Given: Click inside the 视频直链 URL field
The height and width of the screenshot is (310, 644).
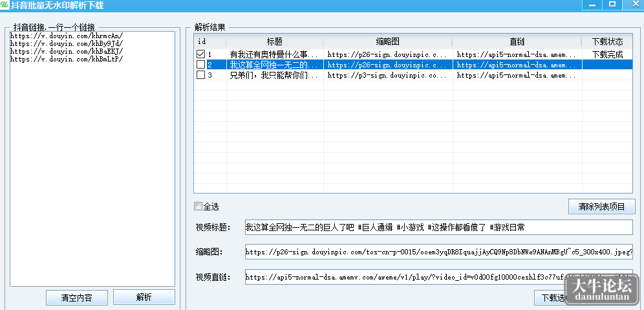Looking at the screenshot, I should (x=438, y=277).
